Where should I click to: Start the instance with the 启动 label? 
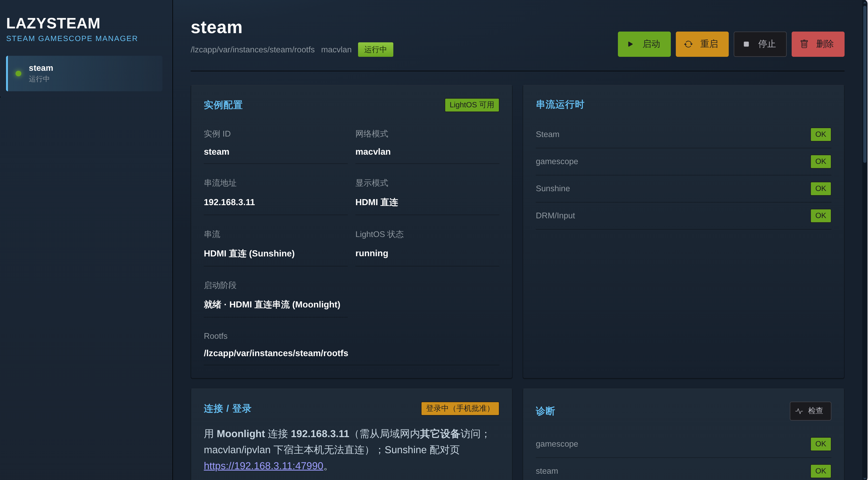click(x=651, y=44)
